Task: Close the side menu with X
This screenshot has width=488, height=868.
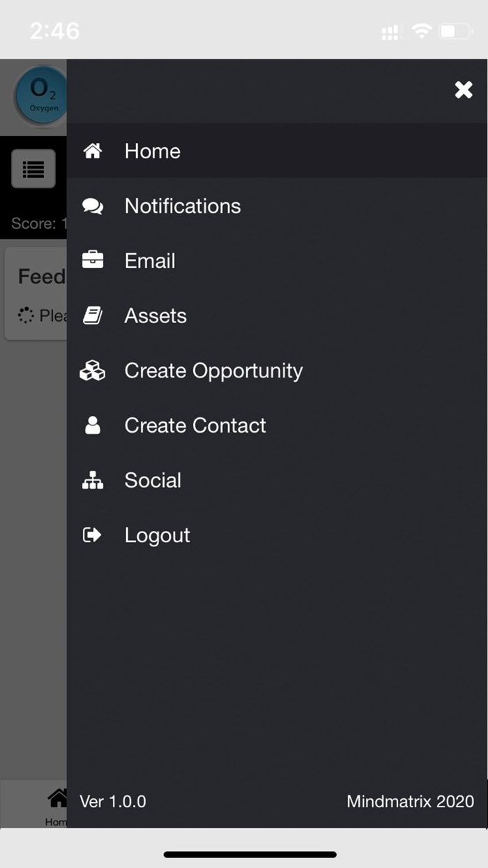Action: [x=464, y=89]
